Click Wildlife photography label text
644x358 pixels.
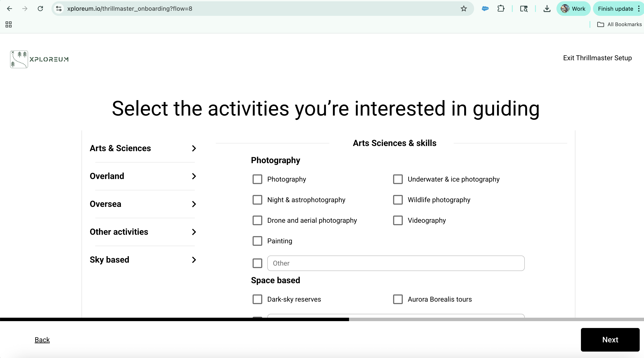click(439, 200)
